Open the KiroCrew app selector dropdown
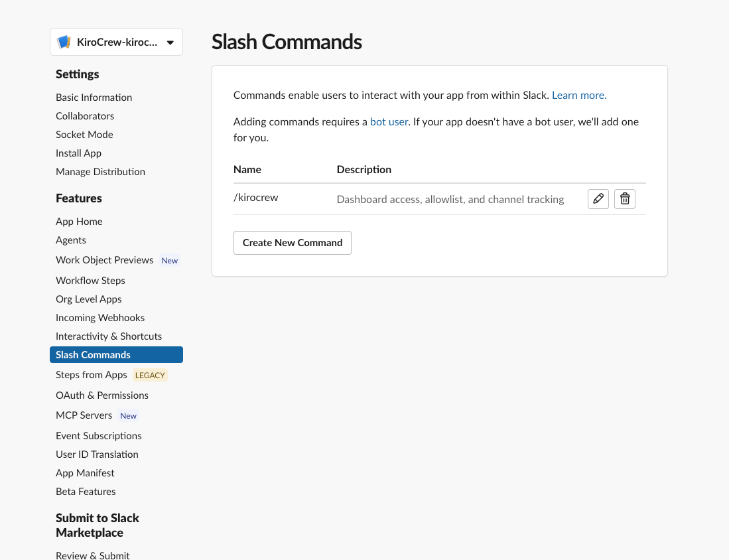Screen dimensions: 729x560 (x=116, y=42)
